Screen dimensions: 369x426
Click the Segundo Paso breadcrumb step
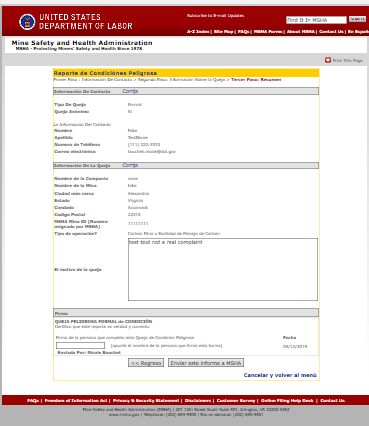pos(181,80)
